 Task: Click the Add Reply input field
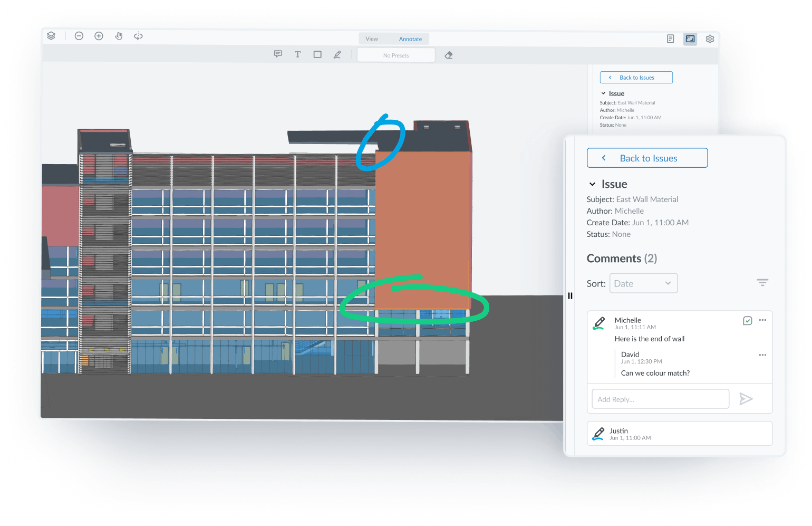coord(660,399)
